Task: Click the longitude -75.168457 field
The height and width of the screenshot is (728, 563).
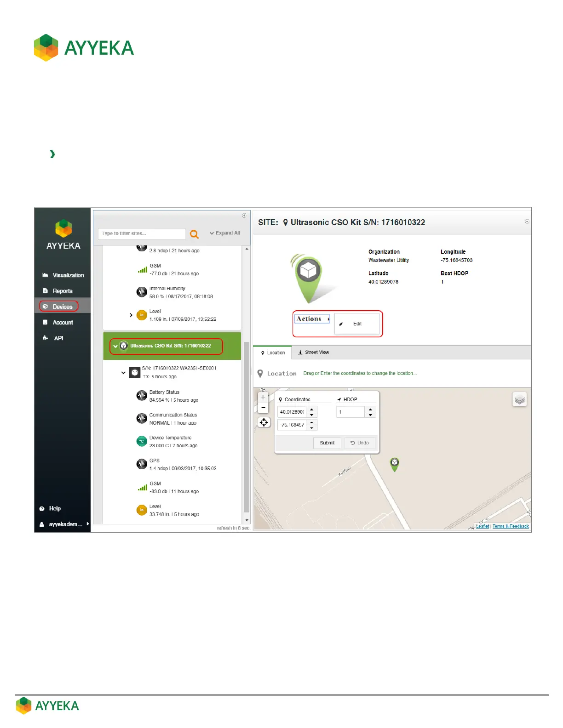Action: coord(292,425)
